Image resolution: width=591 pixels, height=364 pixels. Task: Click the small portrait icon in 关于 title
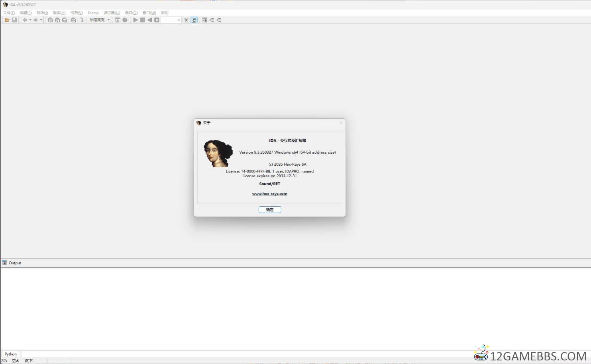[x=199, y=123]
